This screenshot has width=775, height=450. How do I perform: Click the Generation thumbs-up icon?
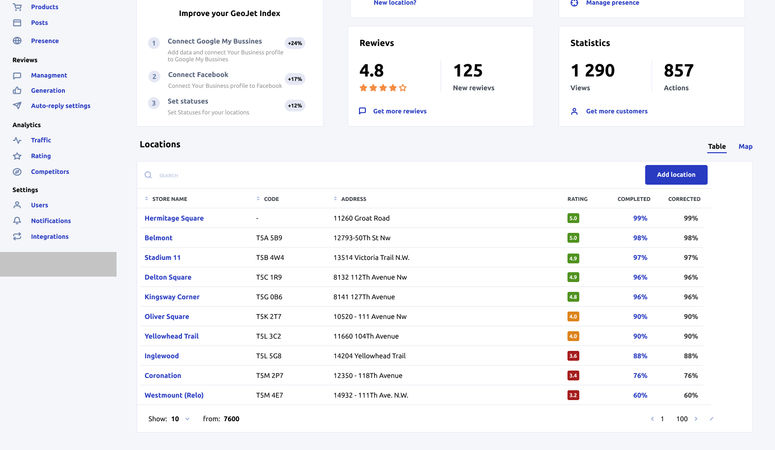(17, 90)
